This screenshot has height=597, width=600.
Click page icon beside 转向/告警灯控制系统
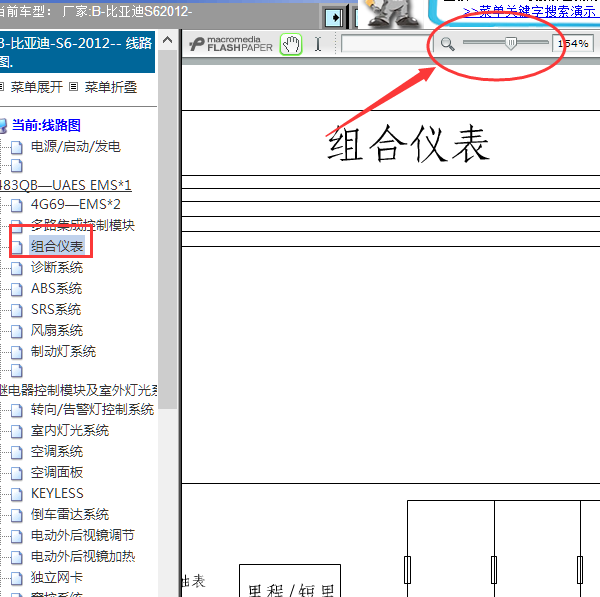(x=16, y=411)
